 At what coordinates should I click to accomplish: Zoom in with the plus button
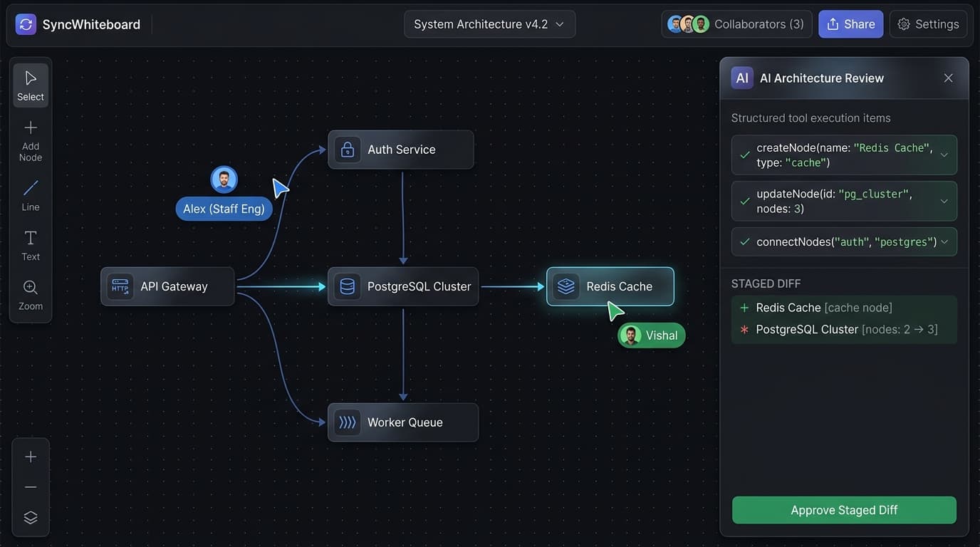coord(31,457)
